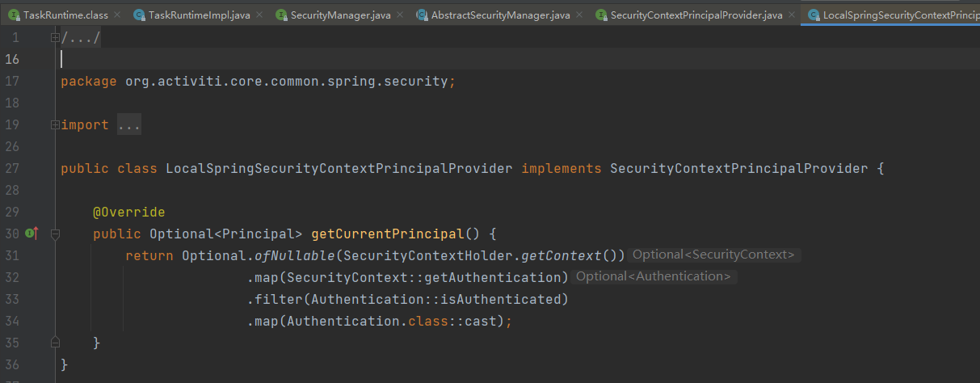
Task: Click the method end fold marker on line 35
Action: click(x=55, y=343)
